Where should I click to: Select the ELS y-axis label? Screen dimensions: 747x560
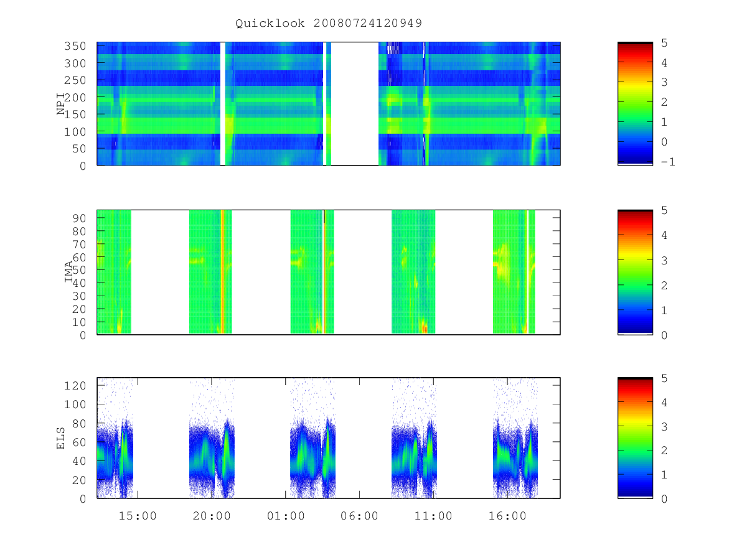pos(61,438)
